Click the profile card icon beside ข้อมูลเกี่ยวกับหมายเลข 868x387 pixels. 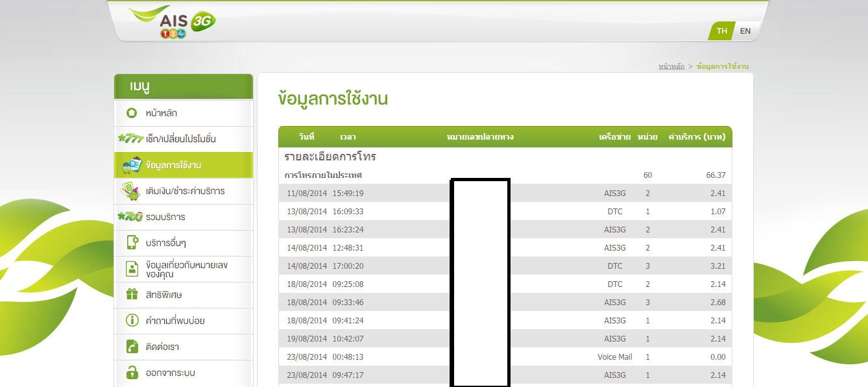point(132,269)
